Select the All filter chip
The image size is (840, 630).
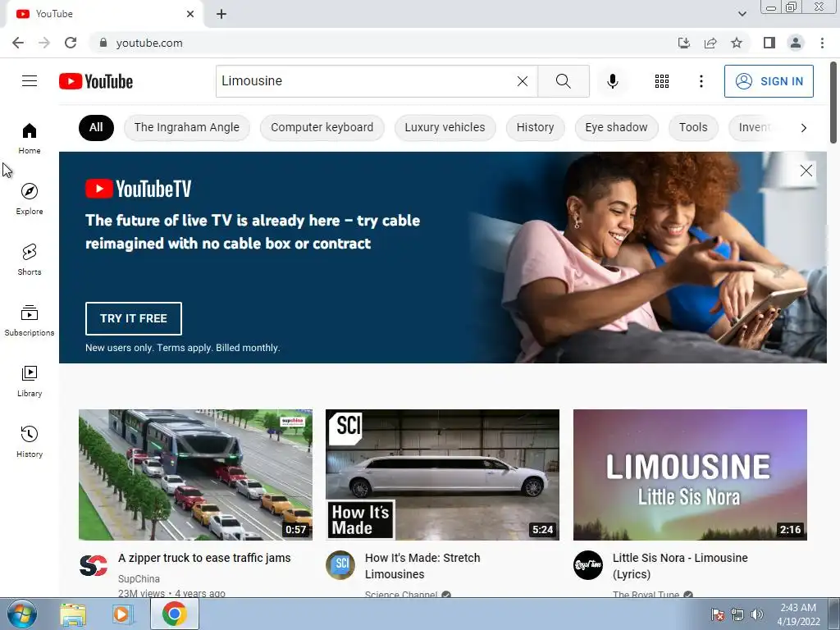click(x=96, y=127)
